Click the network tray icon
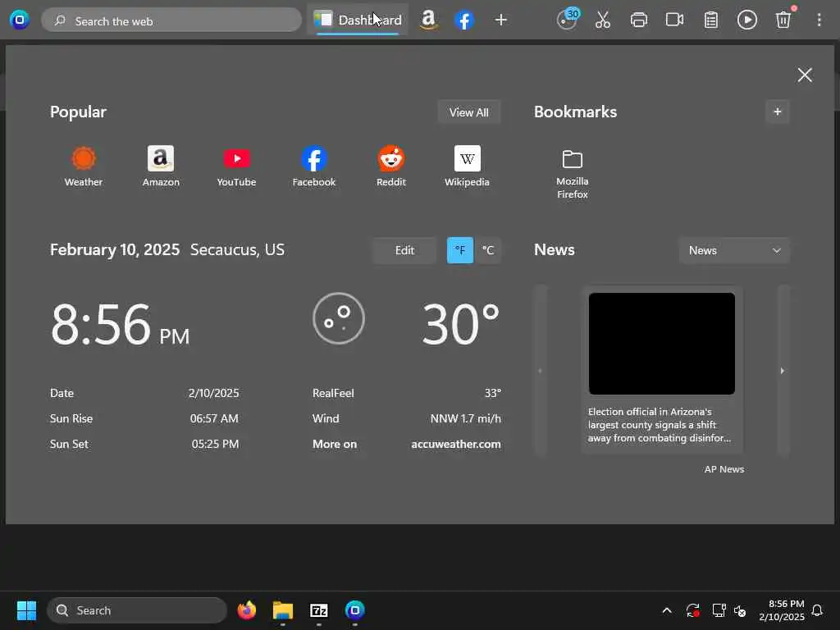The width and height of the screenshot is (840, 630). [719, 610]
